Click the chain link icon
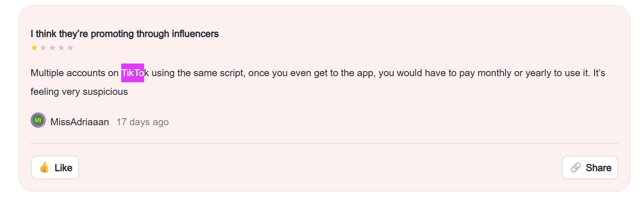Image resolution: width=644 pixels, height=200 pixels. point(576,168)
